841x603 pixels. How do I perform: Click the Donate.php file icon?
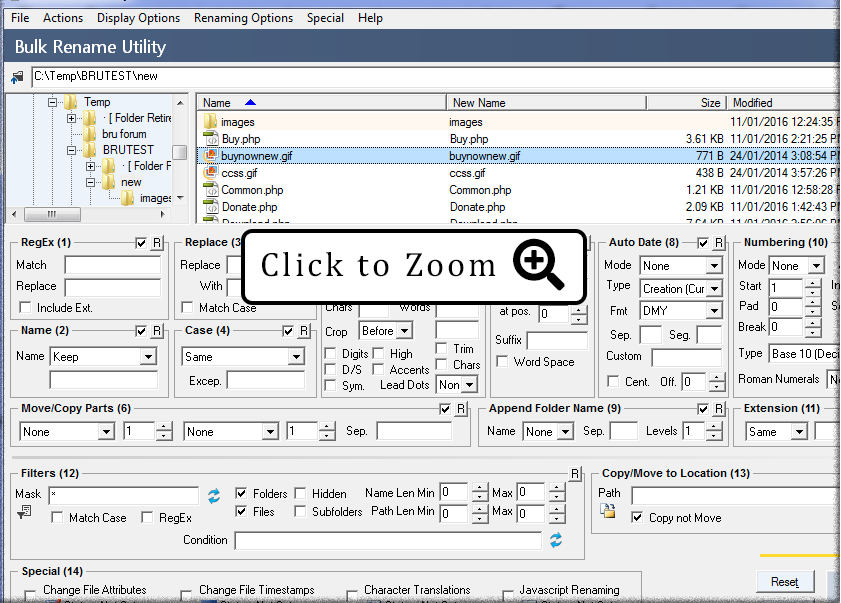(210, 207)
